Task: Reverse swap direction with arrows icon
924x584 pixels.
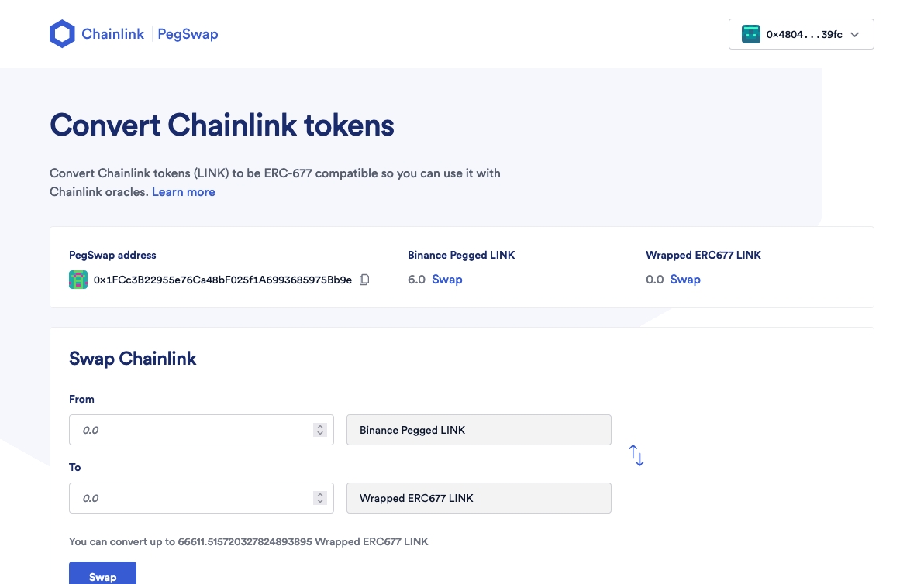Action: coord(636,455)
